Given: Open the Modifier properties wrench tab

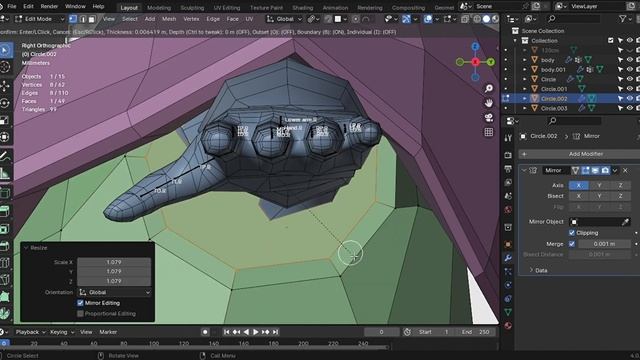Looking at the screenshot, I should (x=508, y=258).
